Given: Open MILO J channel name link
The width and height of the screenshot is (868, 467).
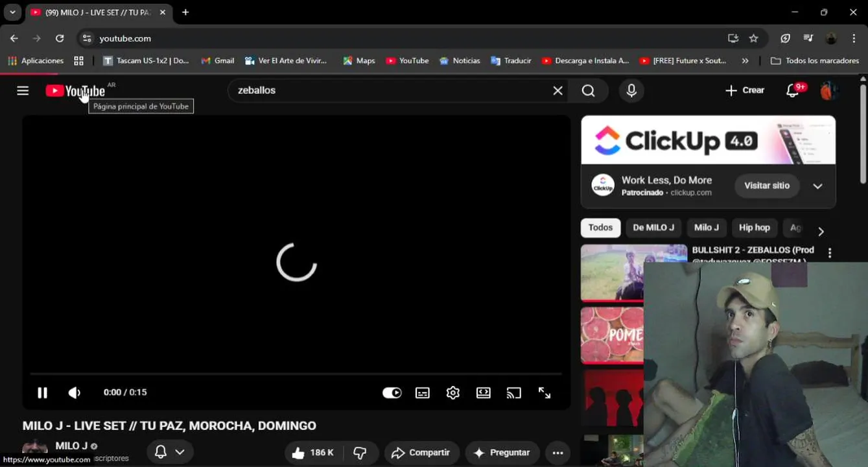Looking at the screenshot, I should click(71, 446).
